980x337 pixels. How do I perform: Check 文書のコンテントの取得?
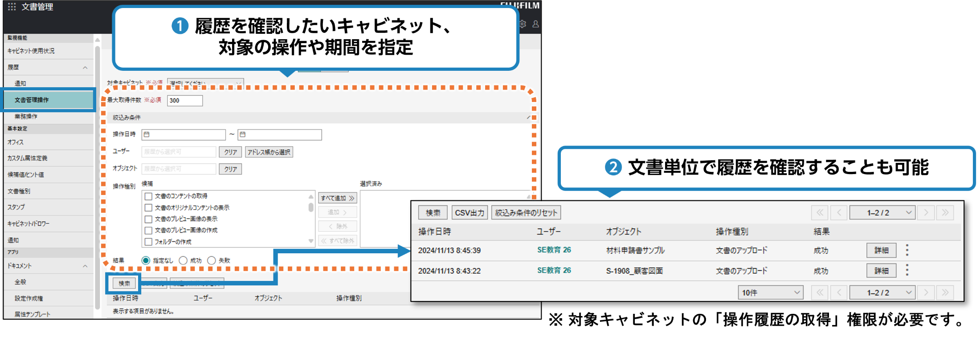[x=149, y=196]
